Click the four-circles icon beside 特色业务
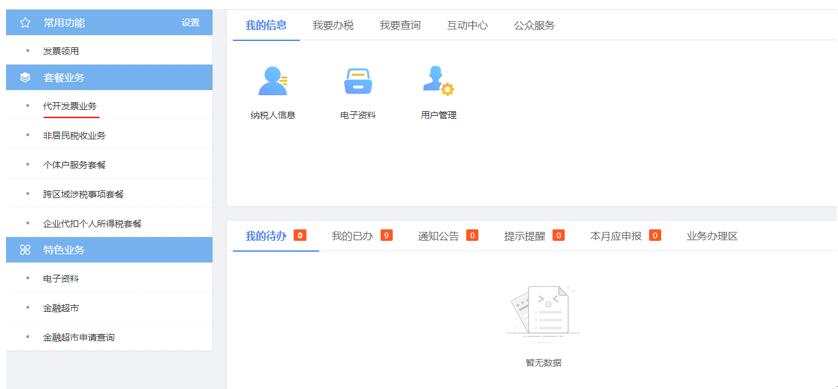 pos(25,250)
